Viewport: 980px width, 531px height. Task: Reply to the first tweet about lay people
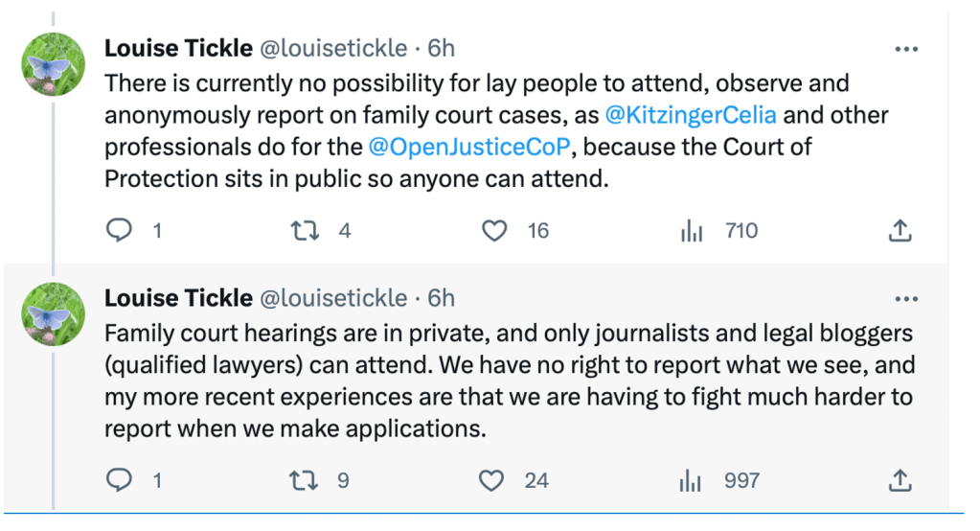coord(118,231)
